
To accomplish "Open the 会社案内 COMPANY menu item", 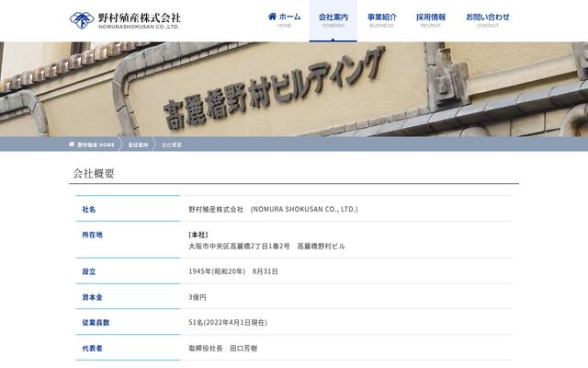I will coord(333,20).
